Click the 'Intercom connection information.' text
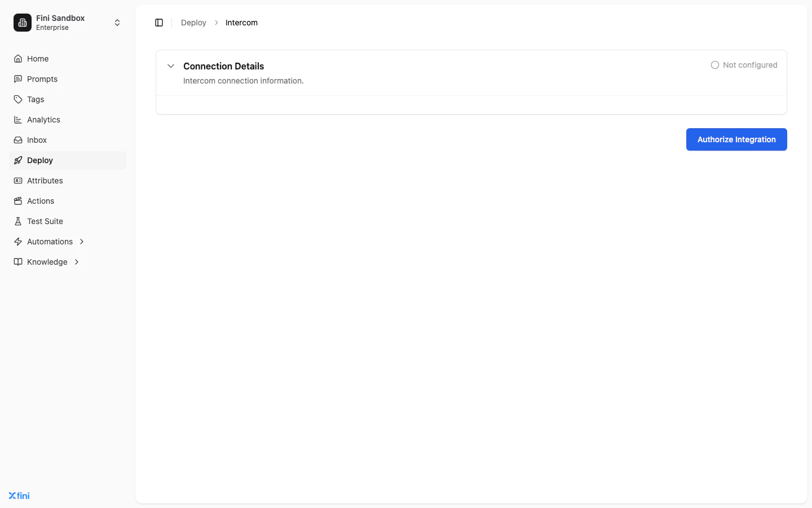The width and height of the screenshot is (812, 508). point(244,81)
